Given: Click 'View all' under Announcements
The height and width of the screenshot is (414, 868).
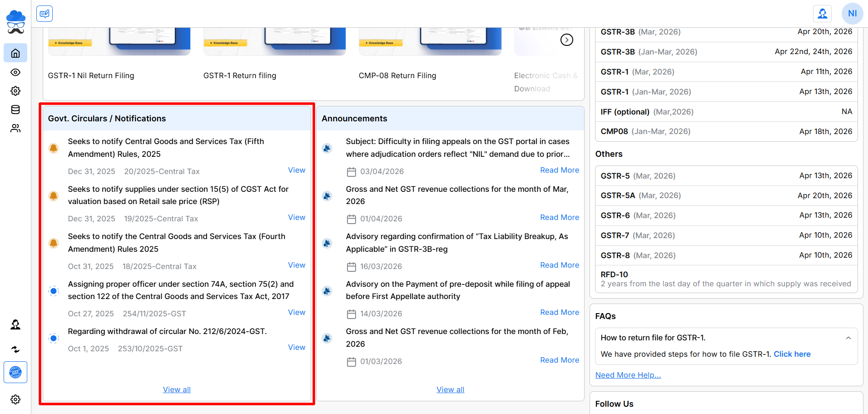Looking at the screenshot, I should pos(450,389).
